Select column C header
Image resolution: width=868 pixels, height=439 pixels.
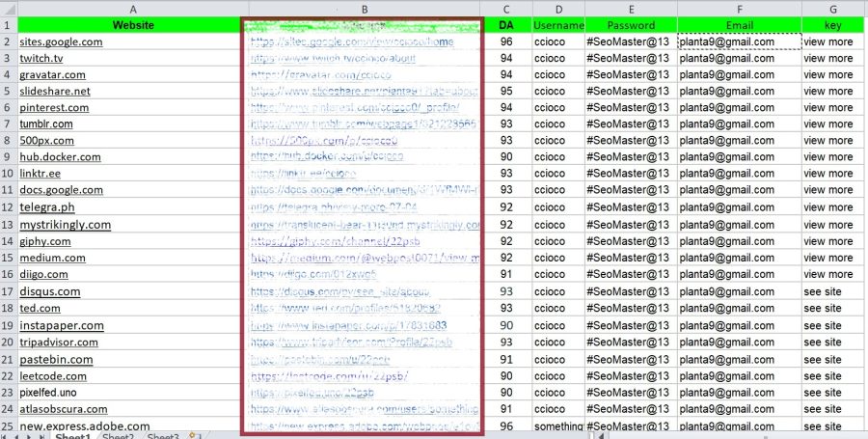coord(506,9)
